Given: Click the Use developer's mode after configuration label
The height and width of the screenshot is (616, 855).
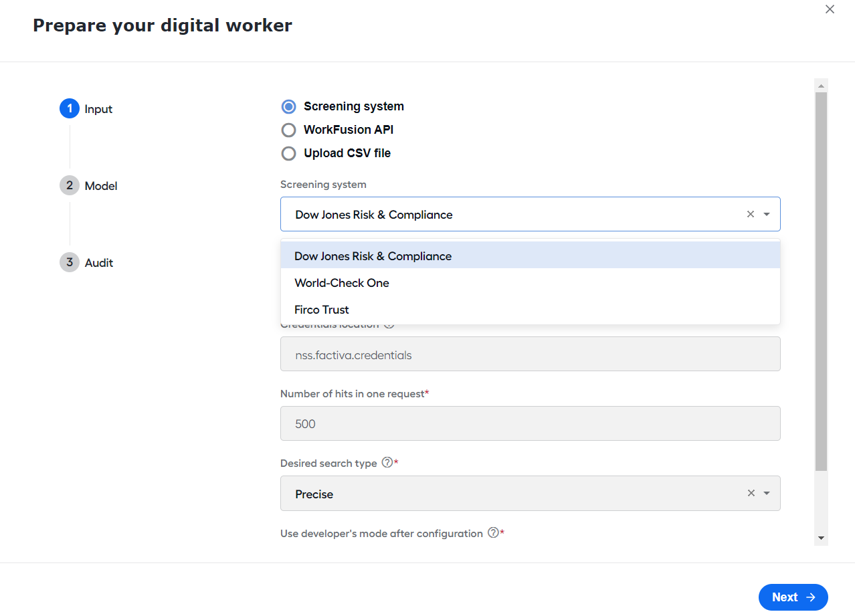Looking at the screenshot, I should tap(381, 534).
